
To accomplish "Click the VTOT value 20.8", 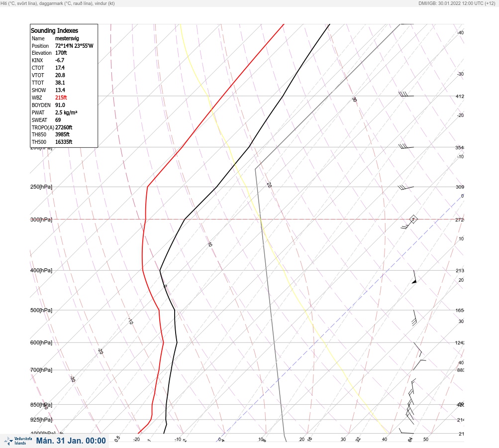I will 60,75.
